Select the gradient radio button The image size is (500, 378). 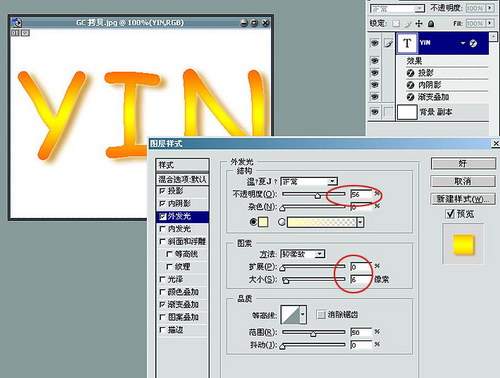coord(282,222)
